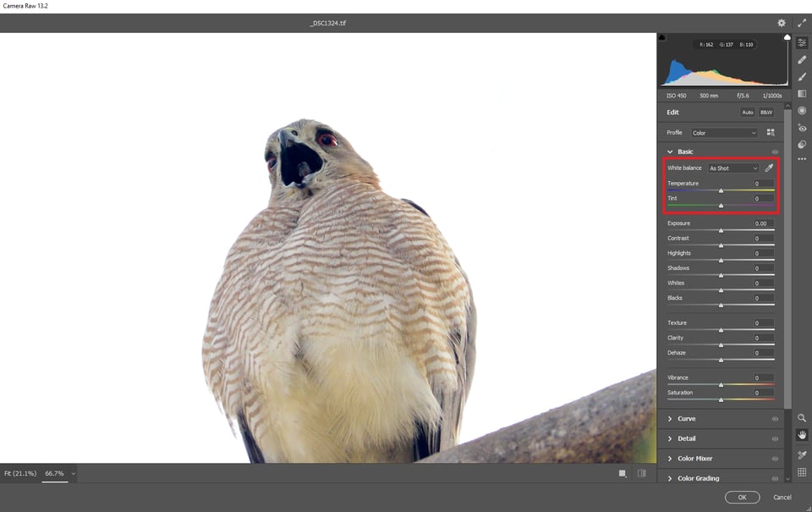Click the OK button
Image resolution: width=812 pixels, height=512 pixels.
pos(742,497)
